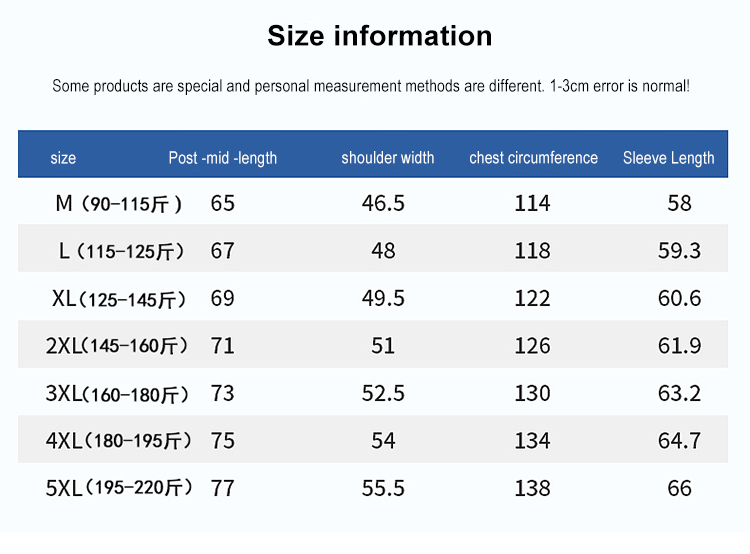Select the 2XL length value 71
The width and height of the screenshot is (750, 554).
[x=222, y=346]
